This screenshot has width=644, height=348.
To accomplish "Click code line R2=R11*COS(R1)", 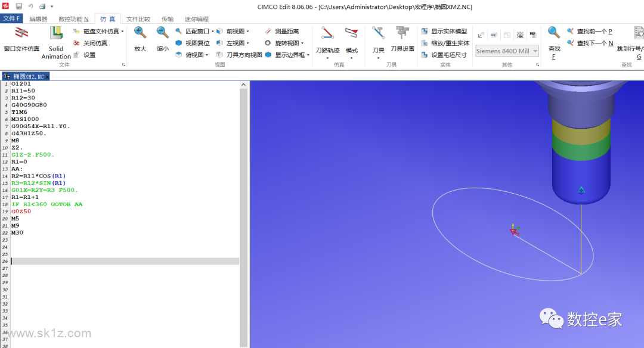I will [x=39, y=176].
